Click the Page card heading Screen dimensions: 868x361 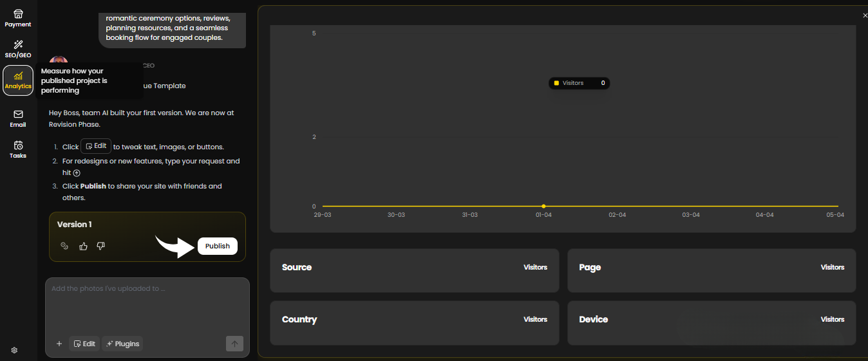tap(590, 267)
